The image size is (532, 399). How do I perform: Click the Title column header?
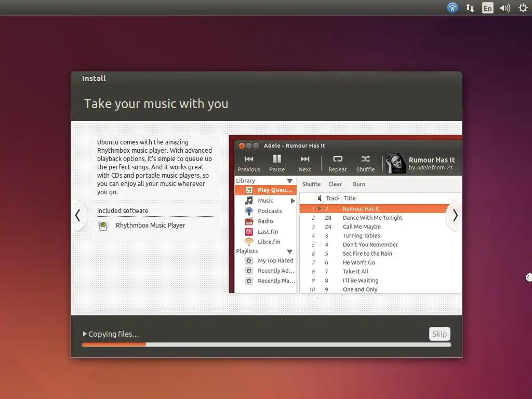pyautogui.click(x=350, y=198)
